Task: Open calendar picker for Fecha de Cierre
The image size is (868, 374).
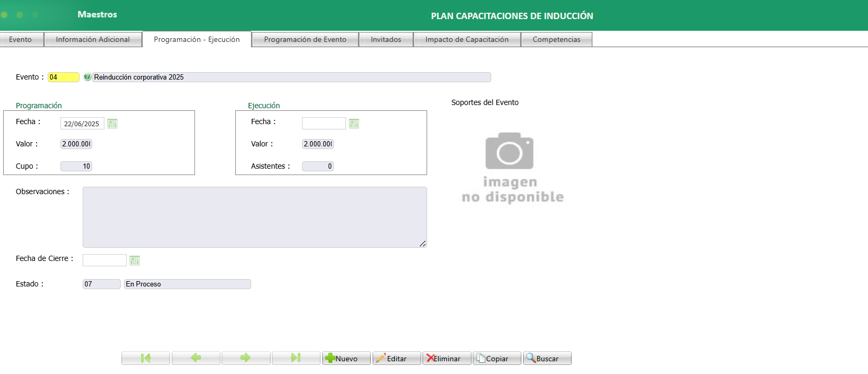Action: pos(135,260)
